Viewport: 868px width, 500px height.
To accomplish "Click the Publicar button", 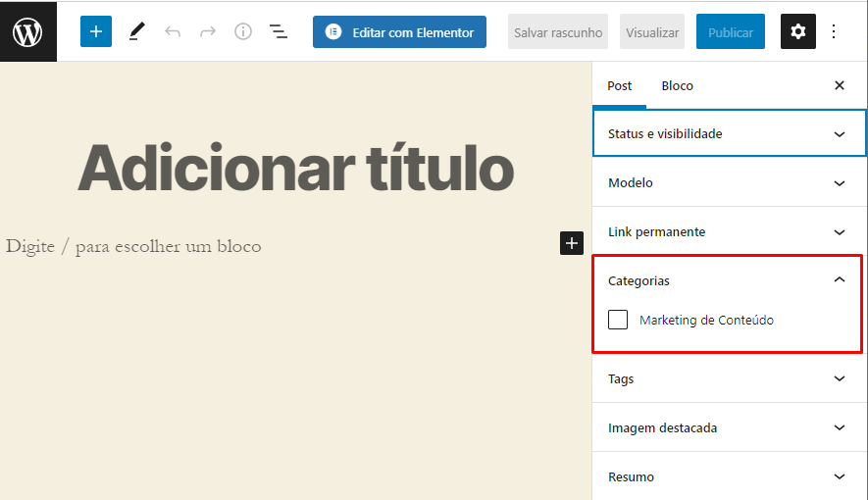I will 730,32.
